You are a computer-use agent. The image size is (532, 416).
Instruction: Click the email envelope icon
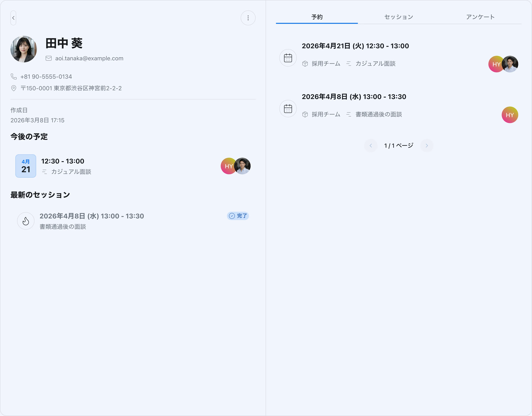click(49, 58)
